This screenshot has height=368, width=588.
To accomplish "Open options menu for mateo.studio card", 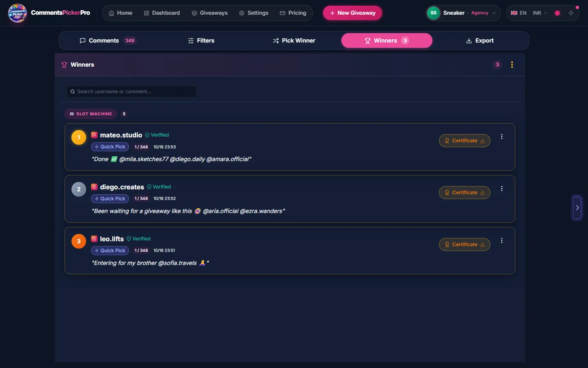I will coord(502,137).
